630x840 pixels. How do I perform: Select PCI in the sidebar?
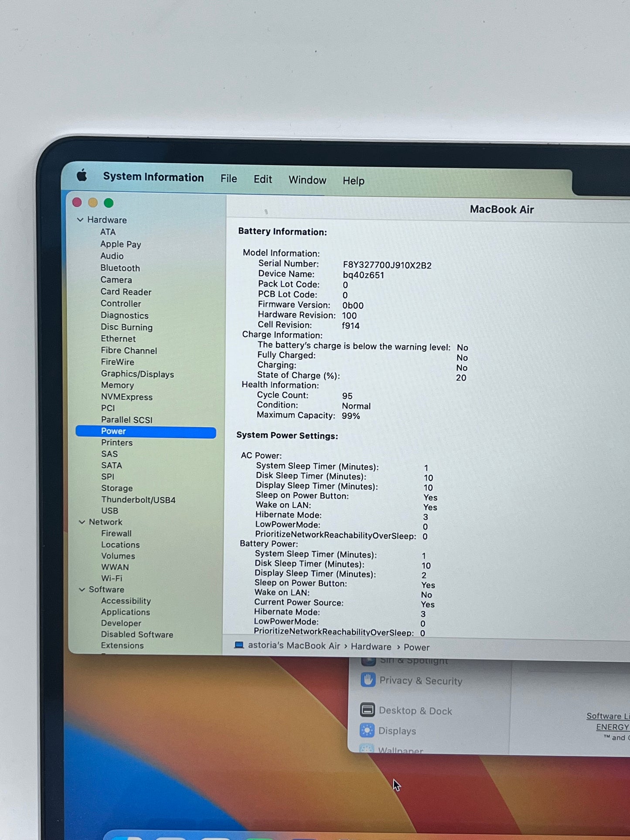pyautogui.click(x=108, y=408)
